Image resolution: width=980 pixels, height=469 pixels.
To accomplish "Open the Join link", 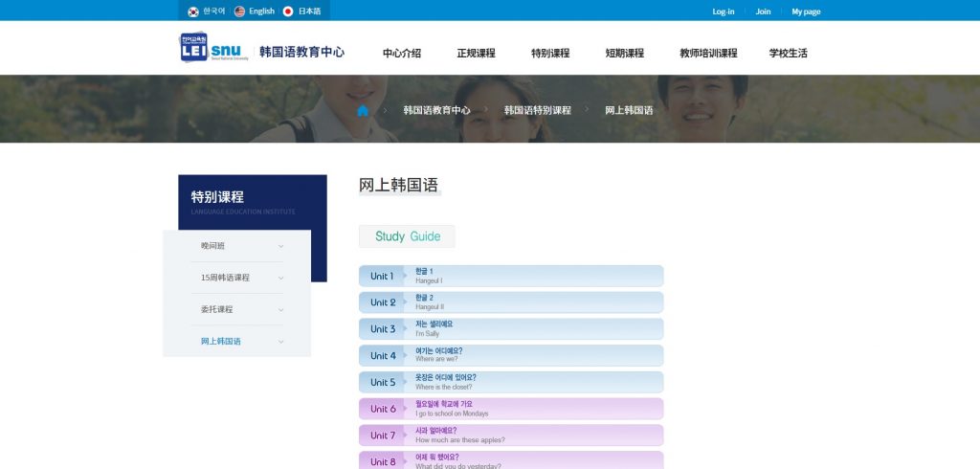I will pyautogui.click(x=763, y=11).
